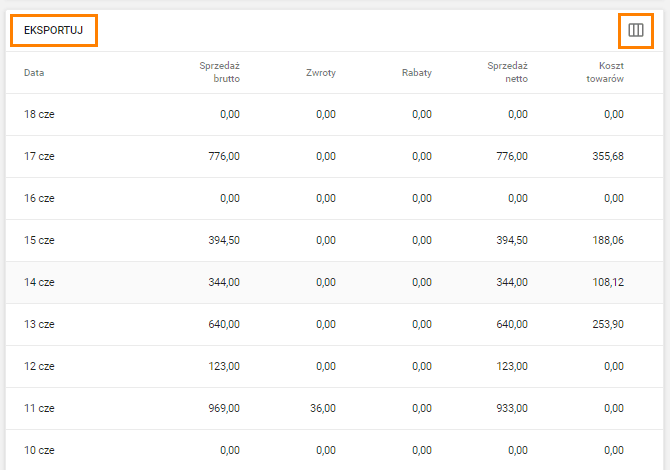Select the 16 cze row
This screenshot has width=670, height=470.
(x=40, y=199)
